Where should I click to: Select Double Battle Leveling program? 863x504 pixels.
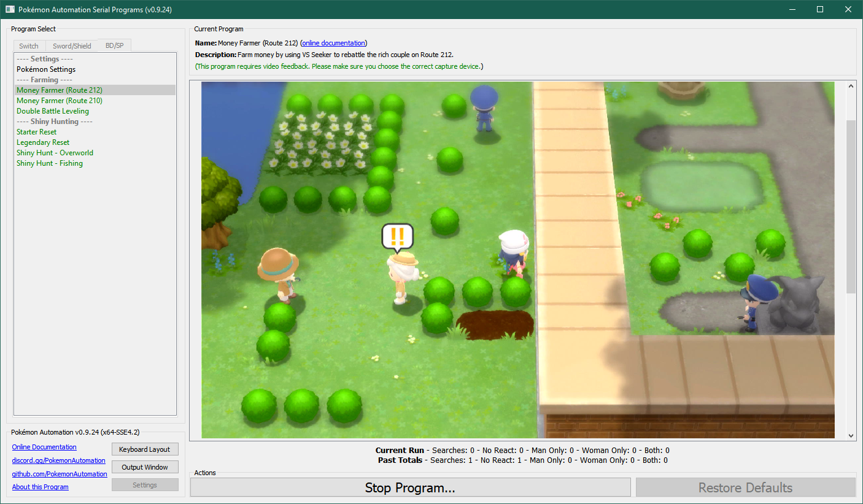click(53, 111)
